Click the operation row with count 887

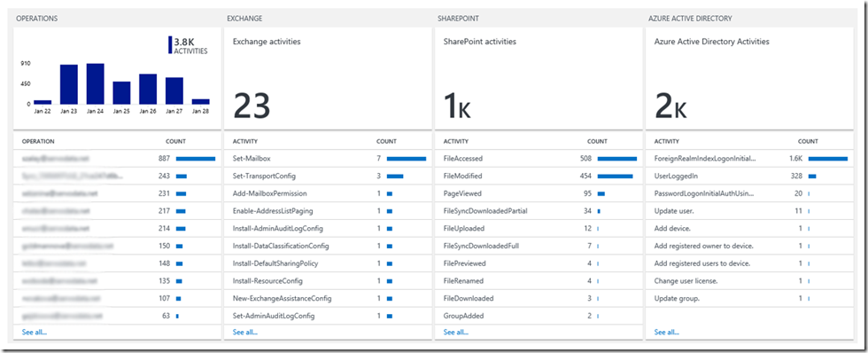click(x=117, y=159)
